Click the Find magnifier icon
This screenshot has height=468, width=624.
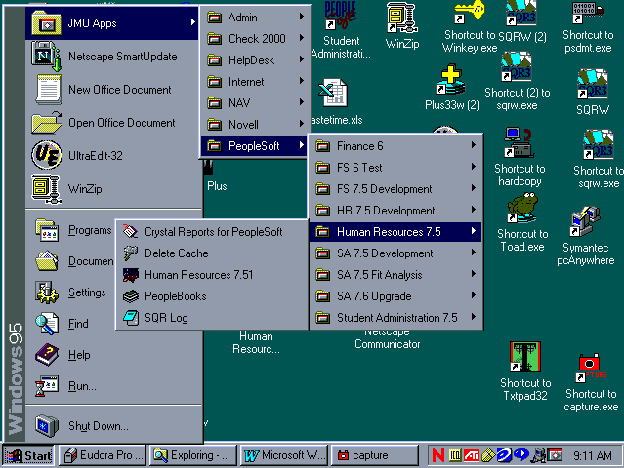click(47, 324)
